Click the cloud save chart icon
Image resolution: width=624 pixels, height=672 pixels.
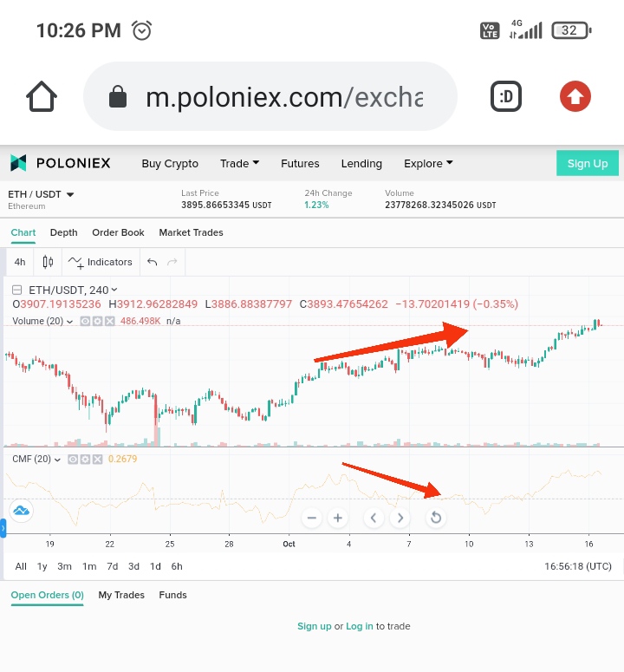coord(22,511)
